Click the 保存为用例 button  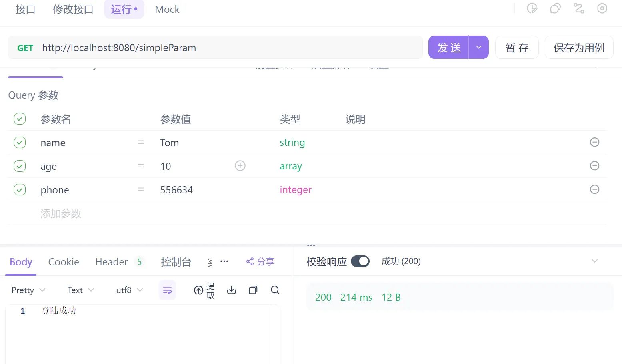[x=578, y=47]
